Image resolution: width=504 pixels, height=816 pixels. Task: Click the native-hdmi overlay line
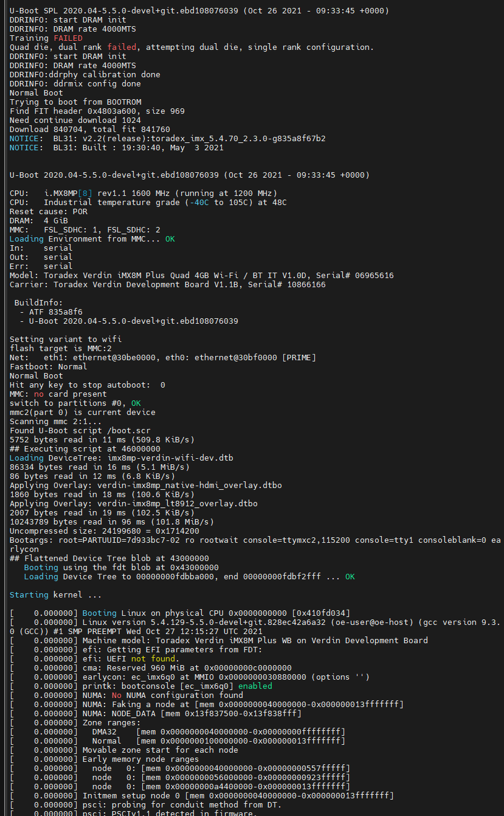(146, 485)
